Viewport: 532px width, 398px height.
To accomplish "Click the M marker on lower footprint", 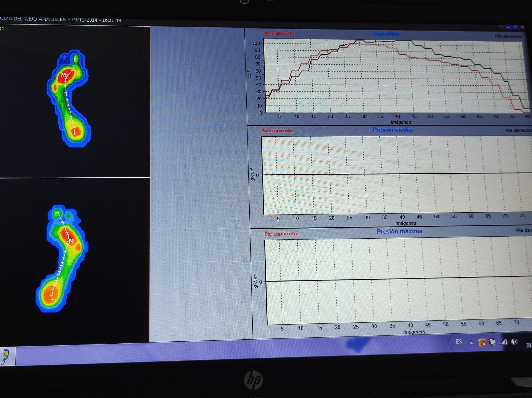I will [x=71, y=241].
